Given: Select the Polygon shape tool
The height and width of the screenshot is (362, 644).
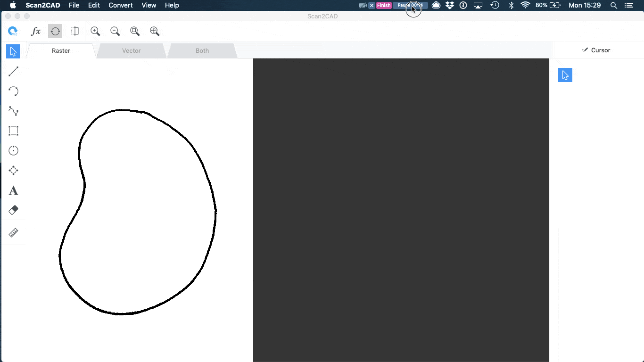Looking at the screenshot, I should click(13, 171).
